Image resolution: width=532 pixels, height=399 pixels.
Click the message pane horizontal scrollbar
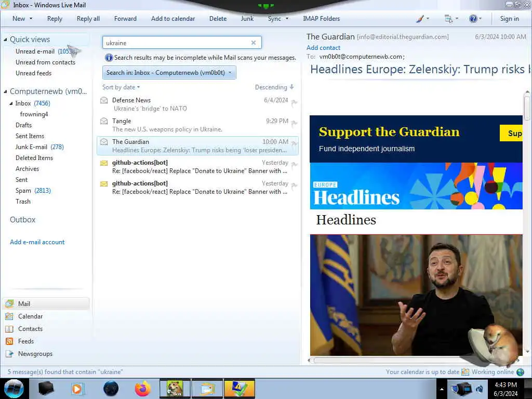pos(415,361)
